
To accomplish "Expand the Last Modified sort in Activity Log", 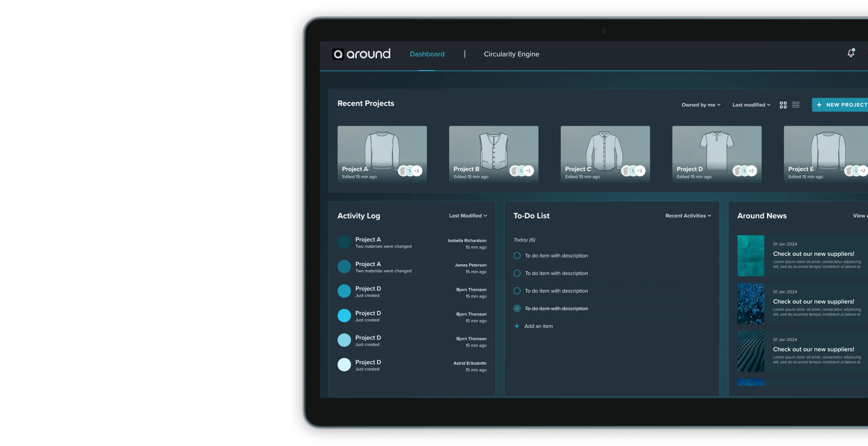I will coord(468,215).
